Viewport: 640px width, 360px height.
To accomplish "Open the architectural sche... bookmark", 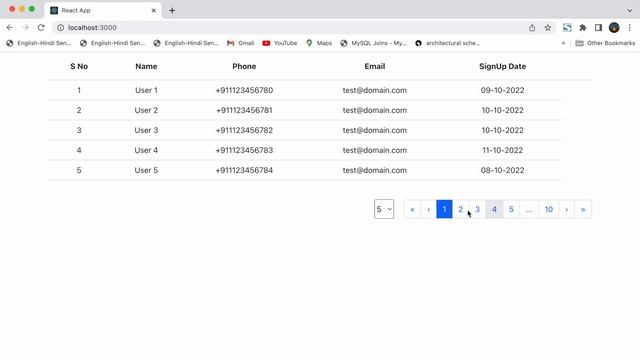I will coord(447,43).
